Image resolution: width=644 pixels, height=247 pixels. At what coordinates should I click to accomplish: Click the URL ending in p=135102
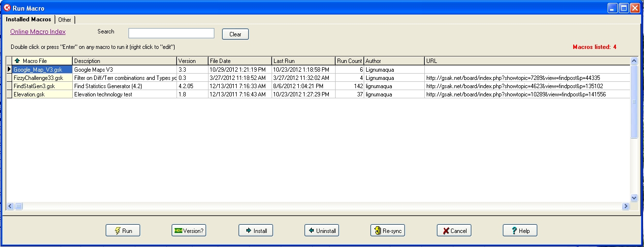click(515, 86)
